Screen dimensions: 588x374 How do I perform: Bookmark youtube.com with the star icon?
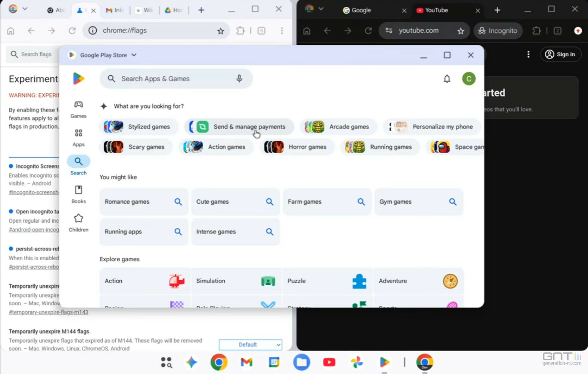click(461, 31)
